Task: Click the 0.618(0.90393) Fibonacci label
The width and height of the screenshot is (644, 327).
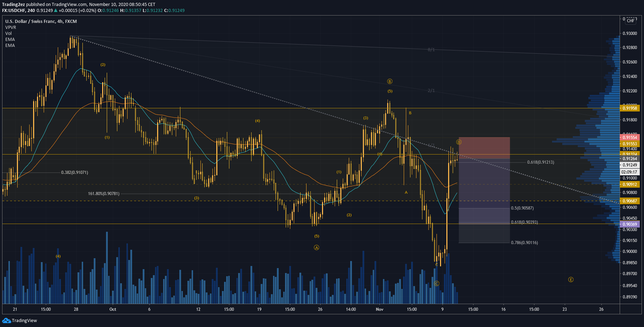Action: [524, 222]
